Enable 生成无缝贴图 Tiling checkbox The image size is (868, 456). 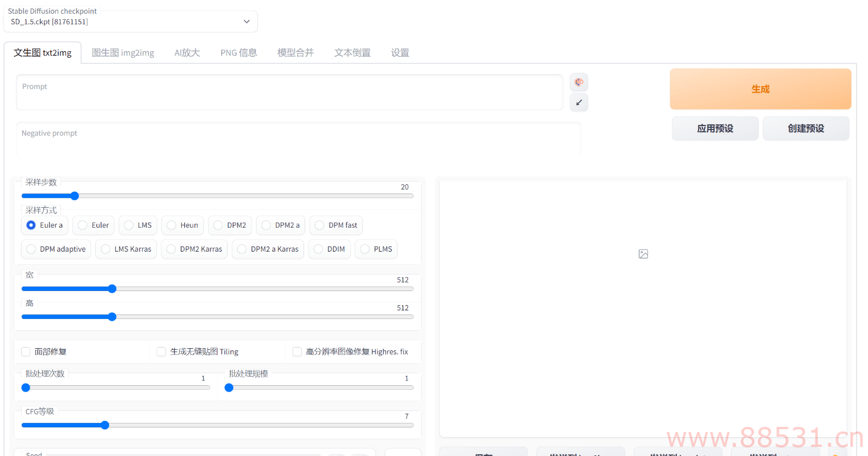click(161, 352)
